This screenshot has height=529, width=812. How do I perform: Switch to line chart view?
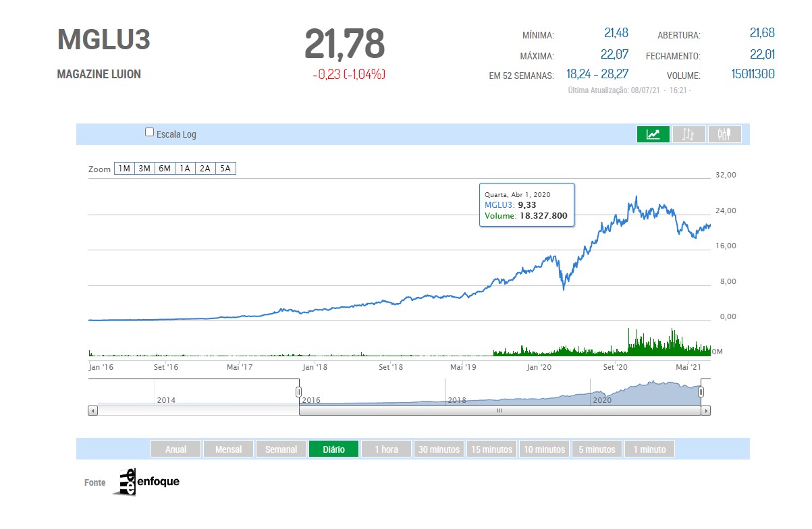(653, 134)
